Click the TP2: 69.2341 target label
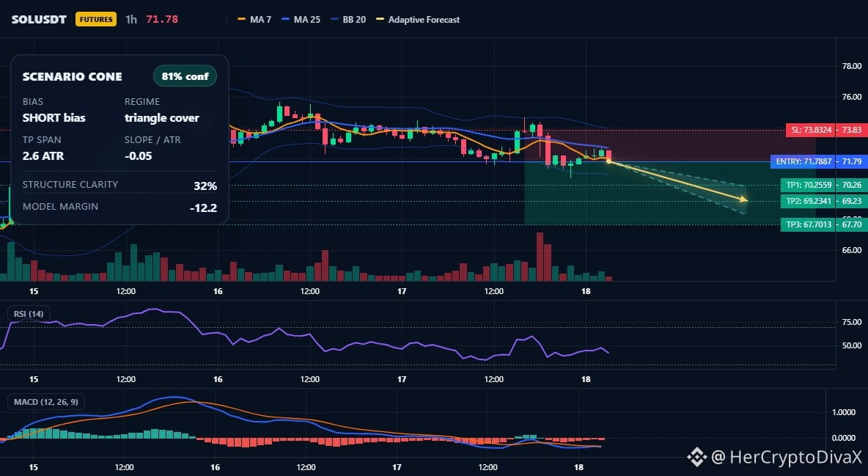This screenshot has width=868, height=476. click(808, 201)
